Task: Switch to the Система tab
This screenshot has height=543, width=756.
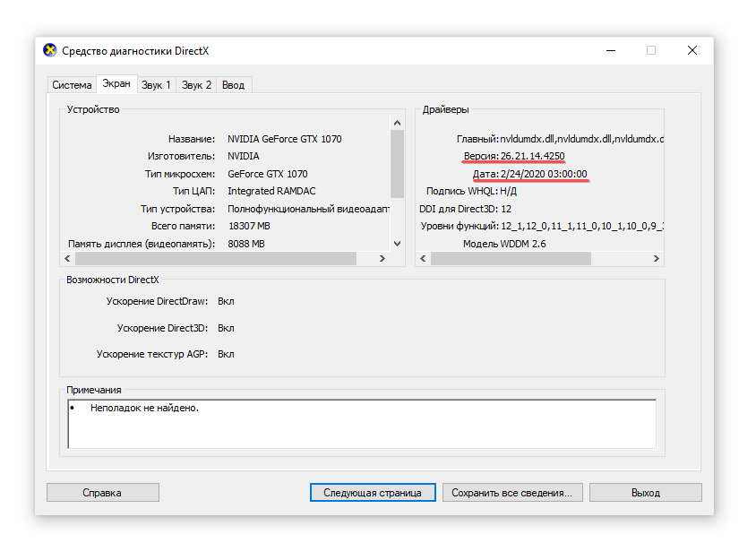Action: click(72, 85)
